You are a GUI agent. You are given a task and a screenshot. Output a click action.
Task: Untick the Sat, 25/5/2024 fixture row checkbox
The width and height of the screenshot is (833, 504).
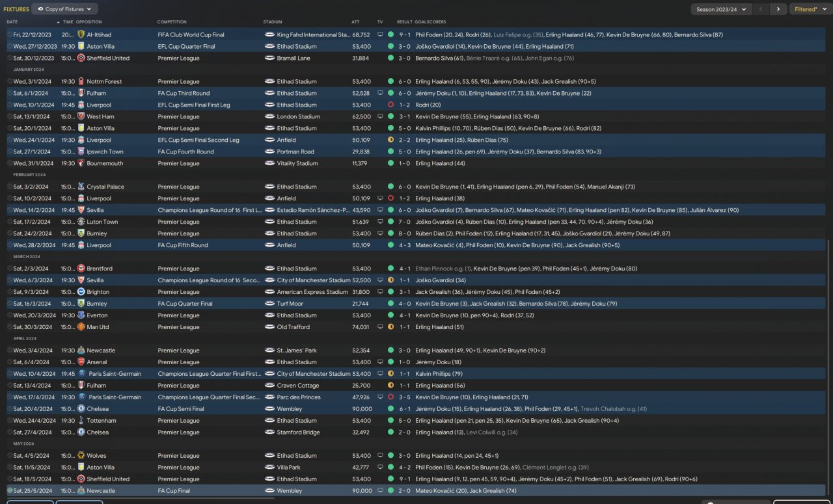click(x=10, y=491)
